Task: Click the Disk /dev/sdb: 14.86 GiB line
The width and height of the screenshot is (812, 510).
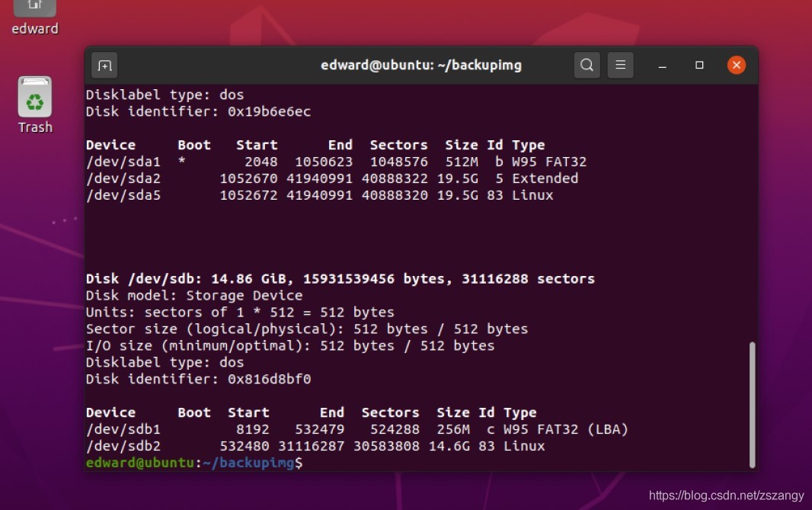Action: pos(340,279)
